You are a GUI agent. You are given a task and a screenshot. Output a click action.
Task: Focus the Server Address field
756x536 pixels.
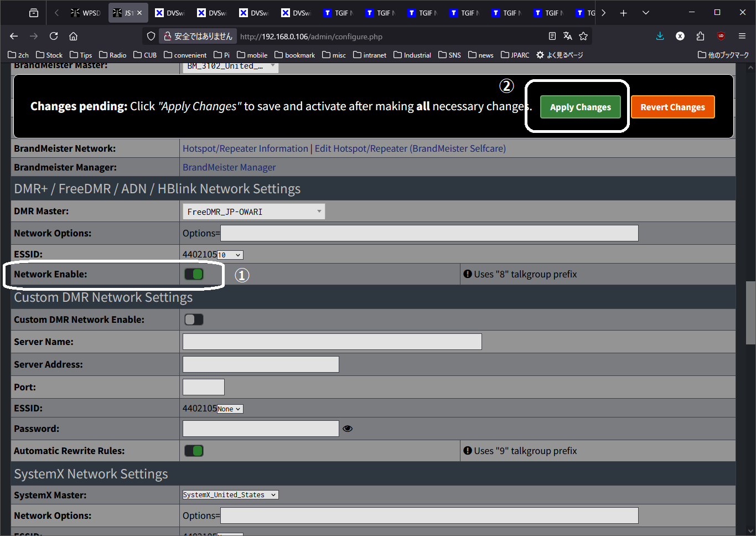261,364
